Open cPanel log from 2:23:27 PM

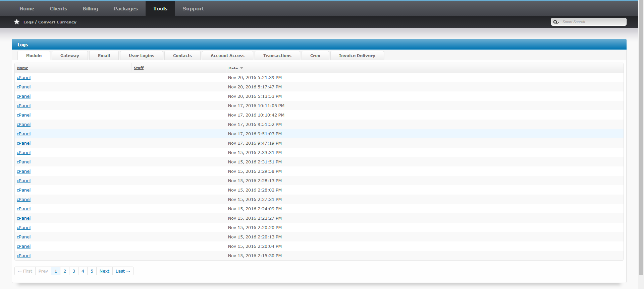tap(23, 218)
